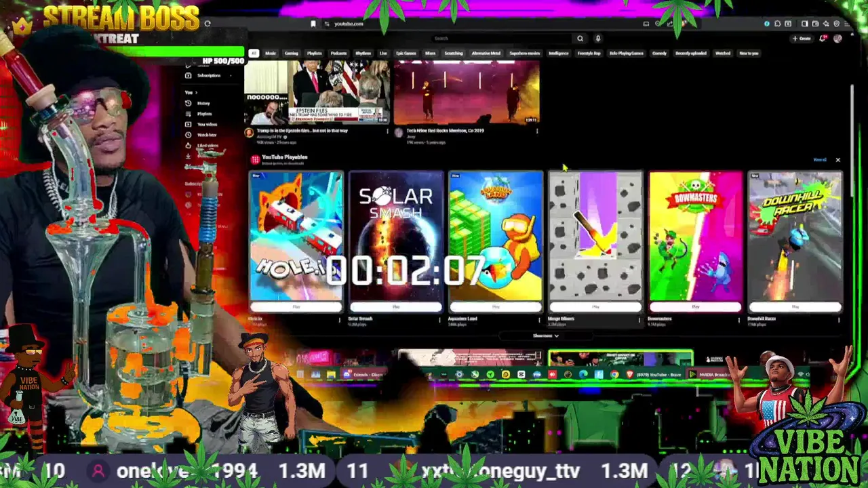The height and width of the screenshot is (488, 868).
Task: Select the Live filter chip
Action: tap(383, 53)
